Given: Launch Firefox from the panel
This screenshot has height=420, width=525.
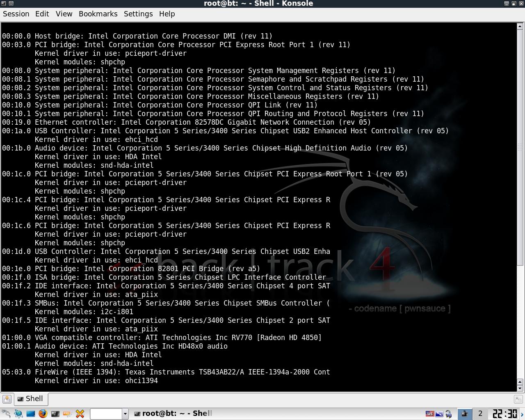Looking at the screenshot, I should click(43, 413).
